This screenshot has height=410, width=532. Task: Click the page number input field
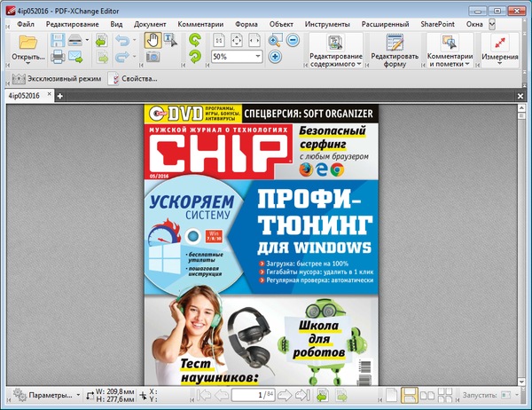(x=250, y=394)
